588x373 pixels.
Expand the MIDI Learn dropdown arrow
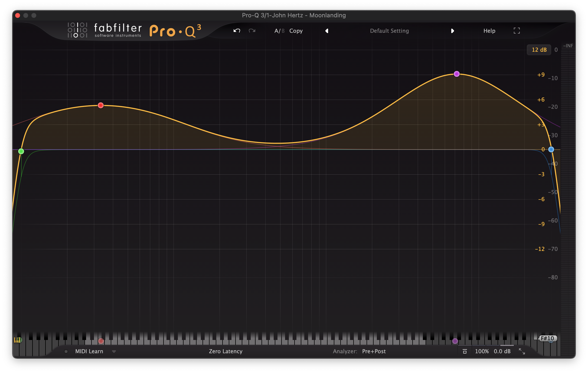pos(114,352)
